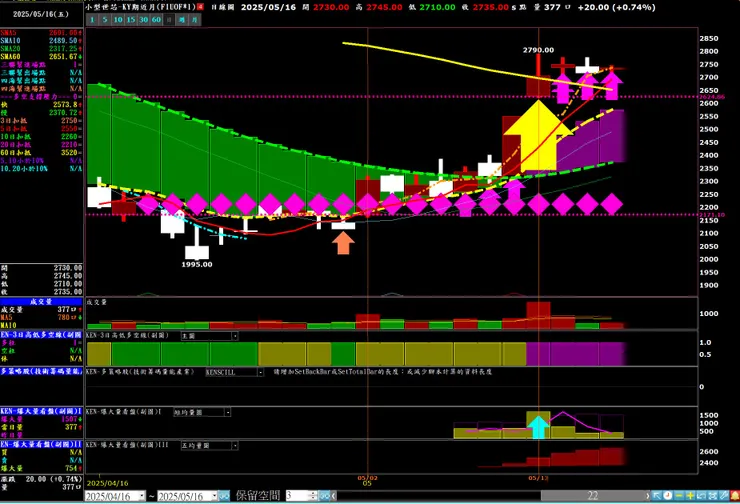Click the orange up-arrow signal on chart
Image resolution: width=740 pixels, height=504 pixels.
[343, 243]
